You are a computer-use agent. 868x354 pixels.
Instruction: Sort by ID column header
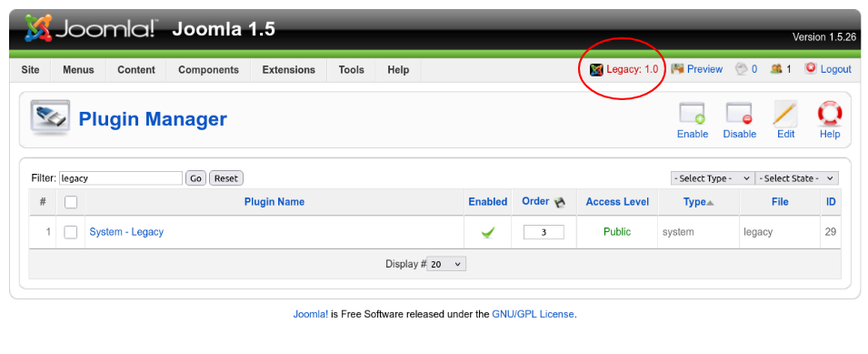click(831, 202)
